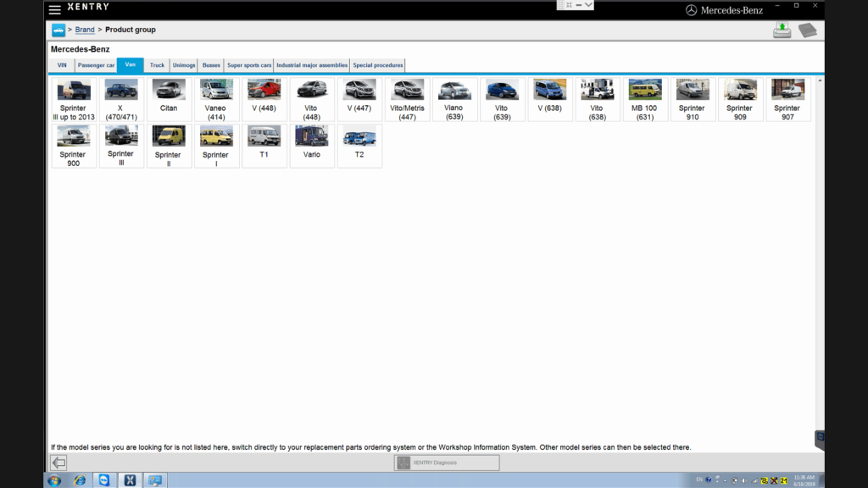This screenshot has width=868, height=488.
Task: Click the XENTRY Diagnosis button
Action: coord(447,463)
